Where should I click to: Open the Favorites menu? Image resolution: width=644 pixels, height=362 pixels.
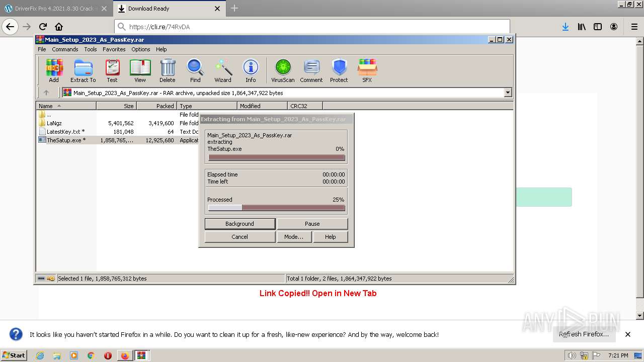click(114, 49)
